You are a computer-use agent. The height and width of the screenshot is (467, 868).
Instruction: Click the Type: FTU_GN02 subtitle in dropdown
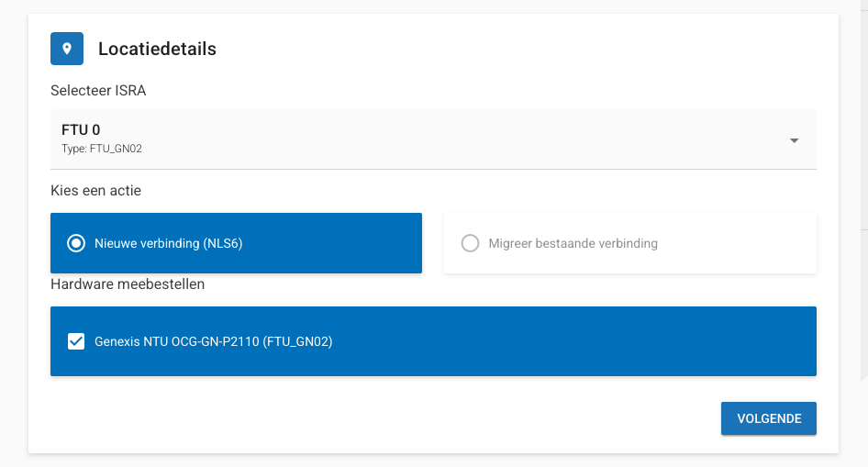[x=102, y=149]
